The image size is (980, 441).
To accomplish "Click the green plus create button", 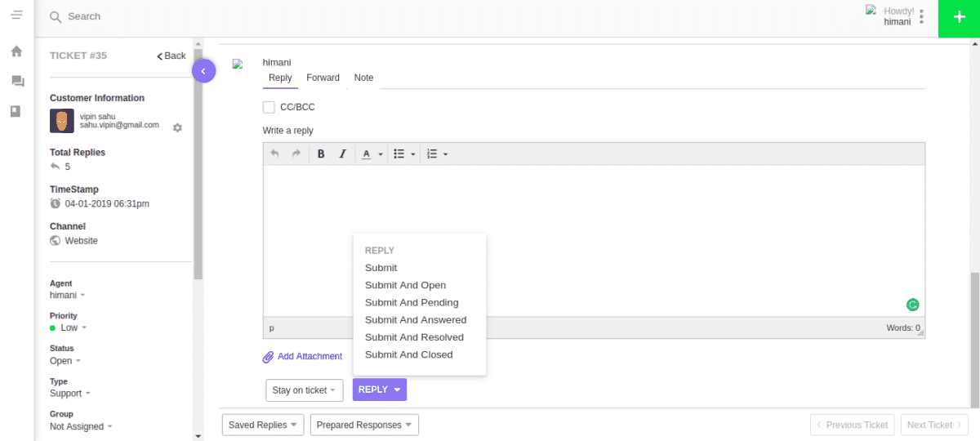I will coord(959,18).
